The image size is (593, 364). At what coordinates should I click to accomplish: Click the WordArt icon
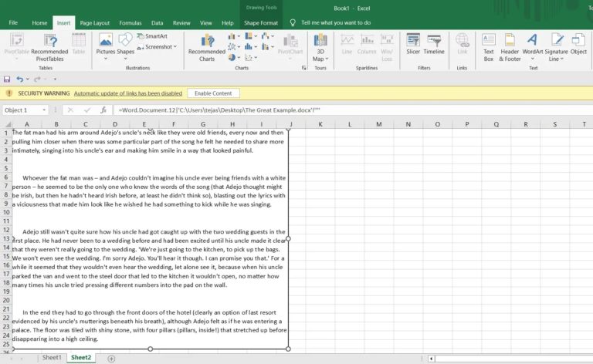tap(532, 45)
